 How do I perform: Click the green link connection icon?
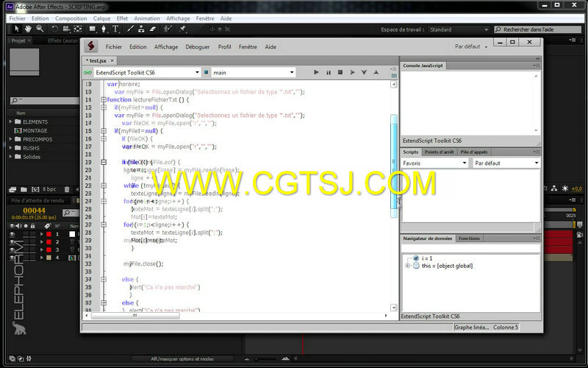(87, 72)
